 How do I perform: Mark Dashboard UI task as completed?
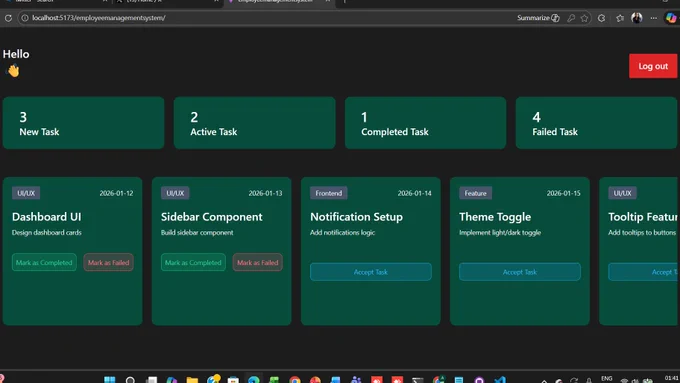click(44, 262)
